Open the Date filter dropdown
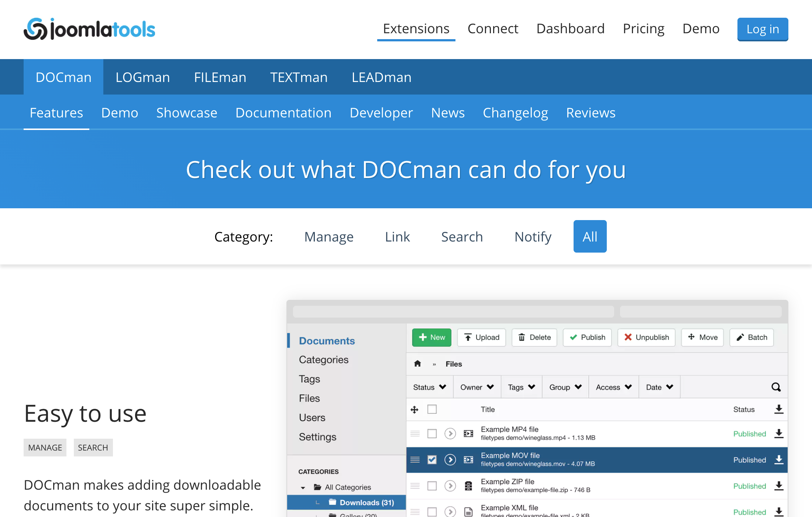This screenshot has width=812, height=517. click(x=660, y=387)
